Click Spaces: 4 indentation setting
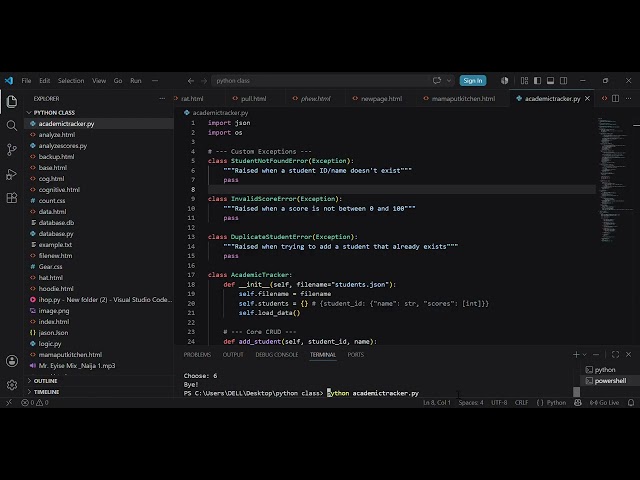The image size is (640, 480). [471, 402]
